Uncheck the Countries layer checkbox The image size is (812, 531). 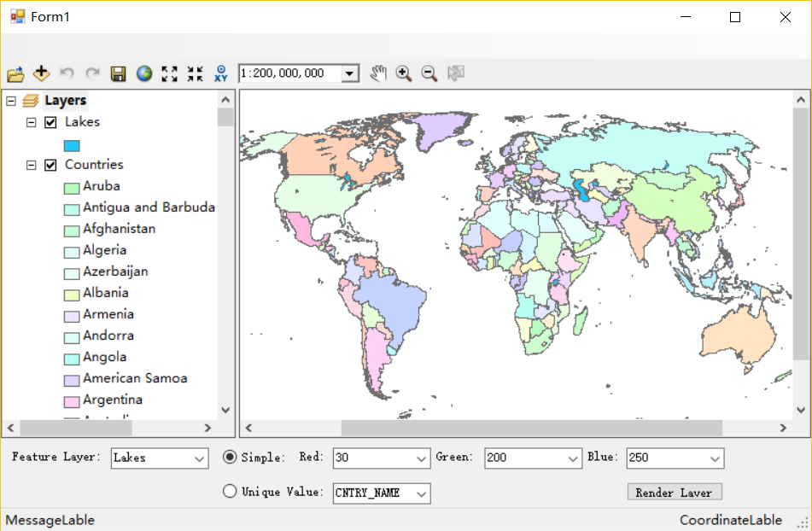(50, 165)
